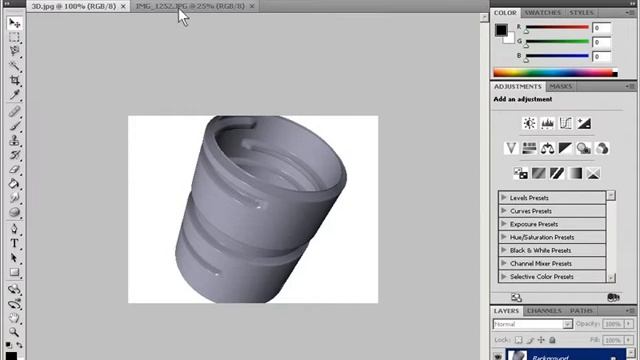Add a Color Balance adjustment
Viewport: 640px width, 360px height.
coord(547,148)
